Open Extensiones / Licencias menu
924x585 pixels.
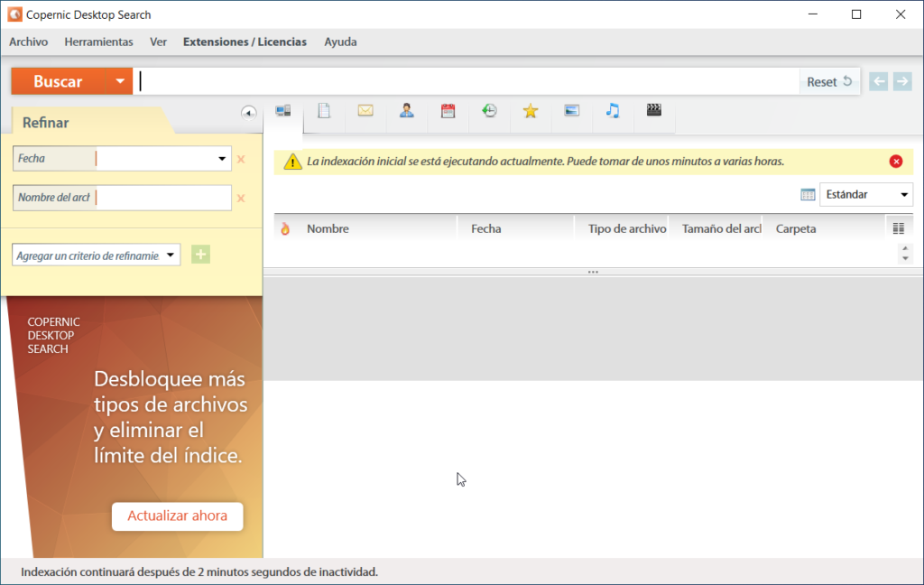[x=245, y=42]
